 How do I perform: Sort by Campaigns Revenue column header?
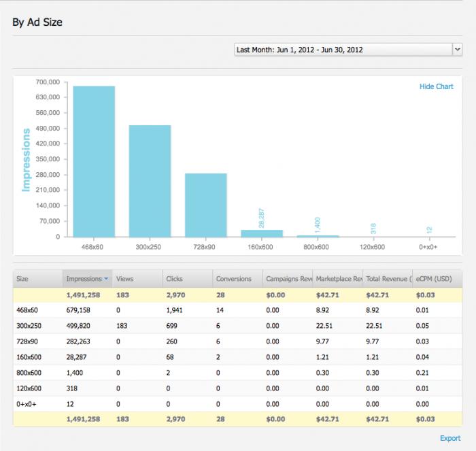pyautogui.click(x=288, y=278)
